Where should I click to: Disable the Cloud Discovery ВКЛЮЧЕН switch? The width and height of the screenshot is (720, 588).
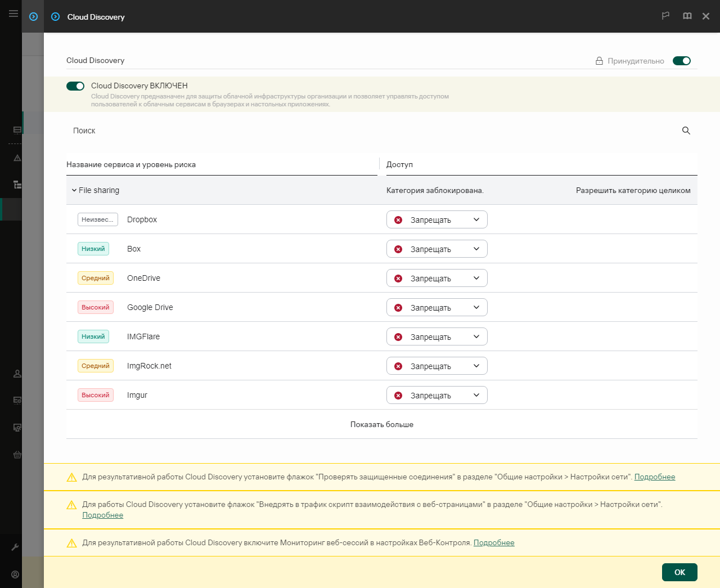coord(75,86)
